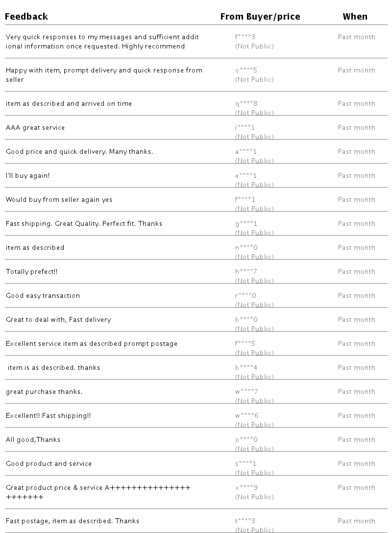Click buyer a****1 username
The width and height of the screenshot is (392, 533).
pos(246,151)
